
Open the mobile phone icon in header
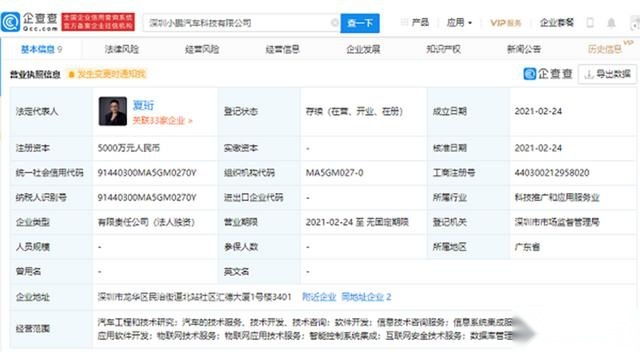click(590, 23)
